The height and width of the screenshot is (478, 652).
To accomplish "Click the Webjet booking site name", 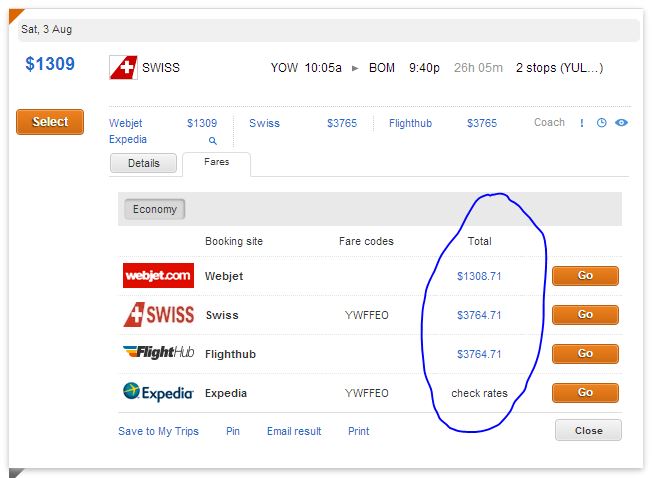I will [224, 276].
